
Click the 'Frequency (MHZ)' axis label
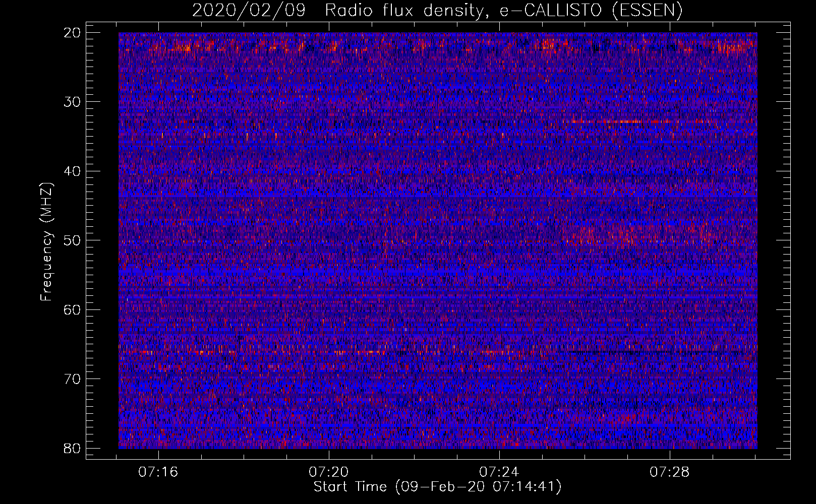pos(47,241)
